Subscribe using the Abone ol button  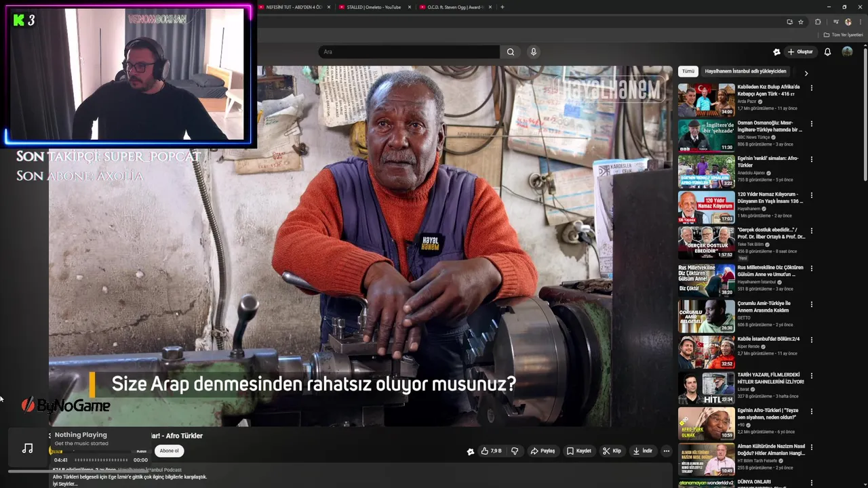pos(169,451)
